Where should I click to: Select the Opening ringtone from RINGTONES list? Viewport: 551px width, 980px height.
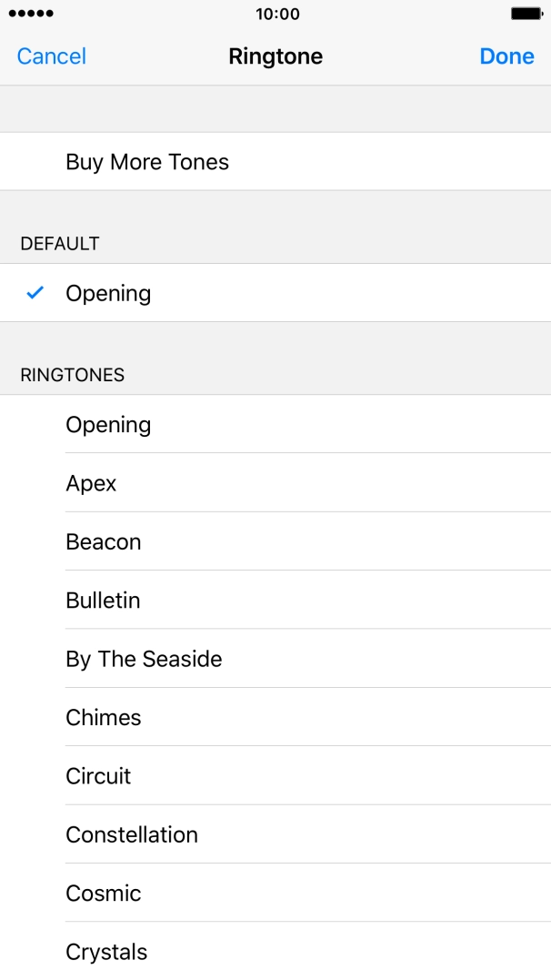click(108, 424)
